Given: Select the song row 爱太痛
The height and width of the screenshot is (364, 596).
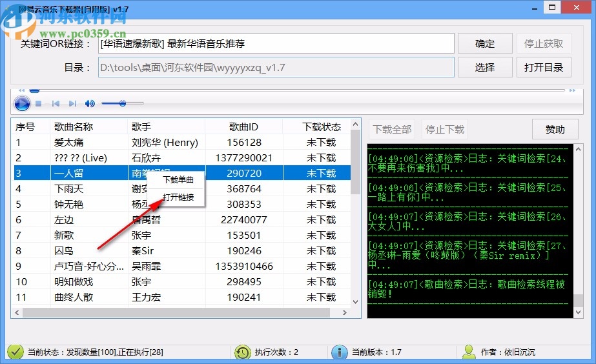Looking at the screenshot, I should (182, 142).
